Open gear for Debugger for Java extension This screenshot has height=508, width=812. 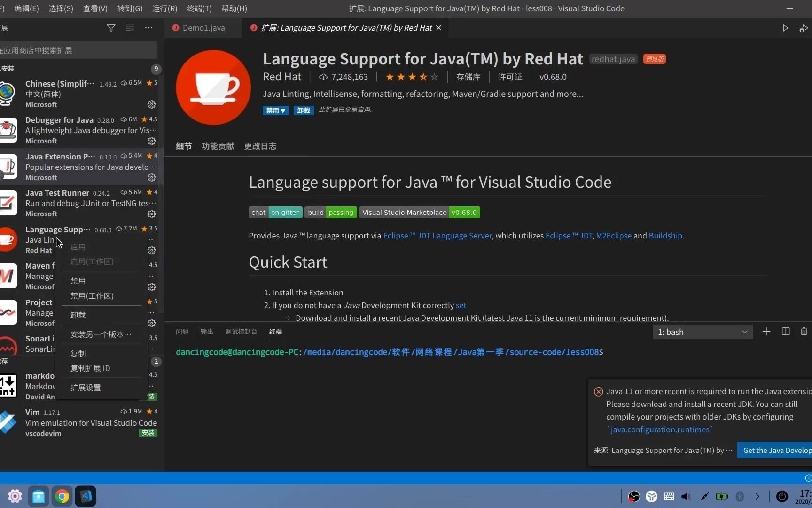tap(152, 141)
